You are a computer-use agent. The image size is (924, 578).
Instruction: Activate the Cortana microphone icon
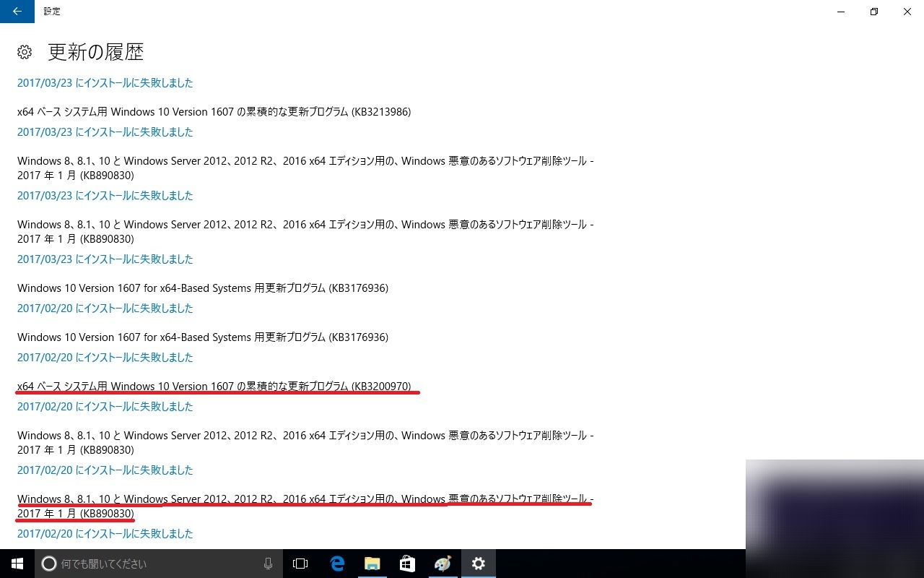(x=268, y=564)
